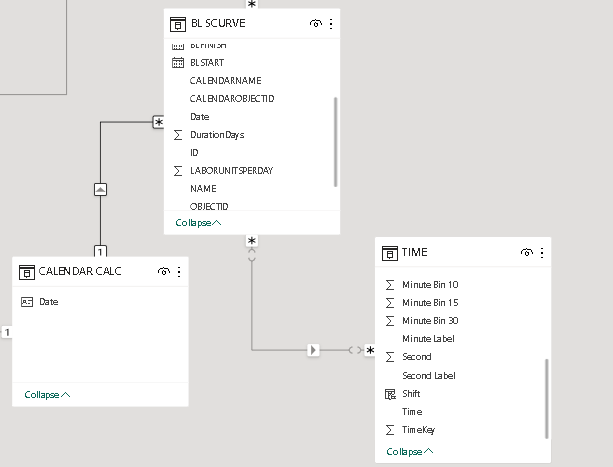
Task: Open more options menu for TIME table
Action: tap(542, 253)
